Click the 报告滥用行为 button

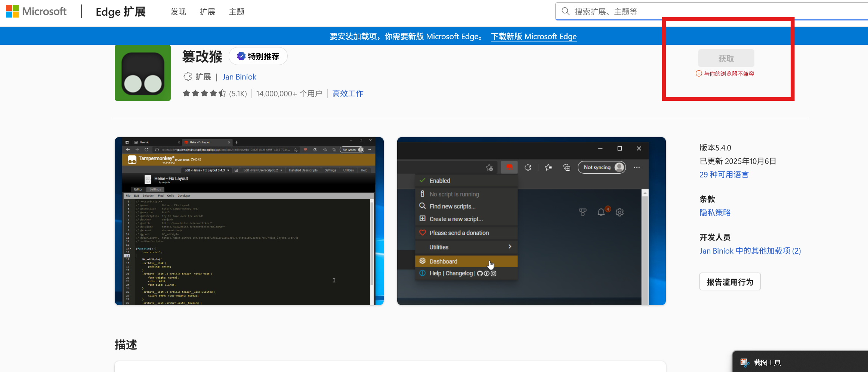[x=729, y=282]
